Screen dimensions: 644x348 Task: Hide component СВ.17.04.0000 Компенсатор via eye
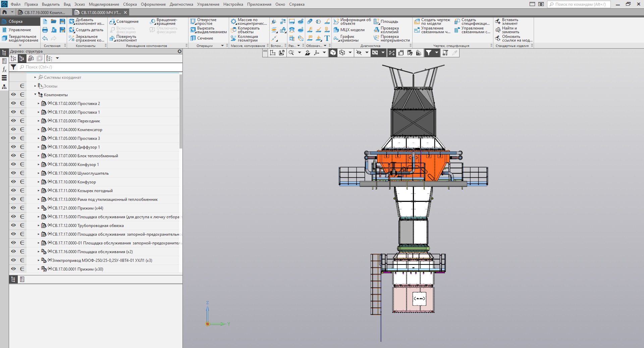click(13, 129)
